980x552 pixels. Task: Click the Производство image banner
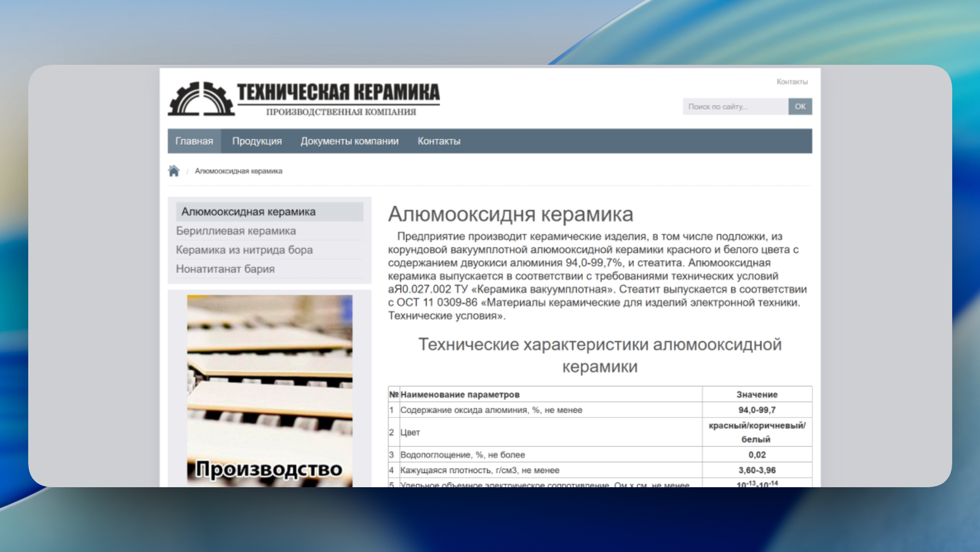269,391
